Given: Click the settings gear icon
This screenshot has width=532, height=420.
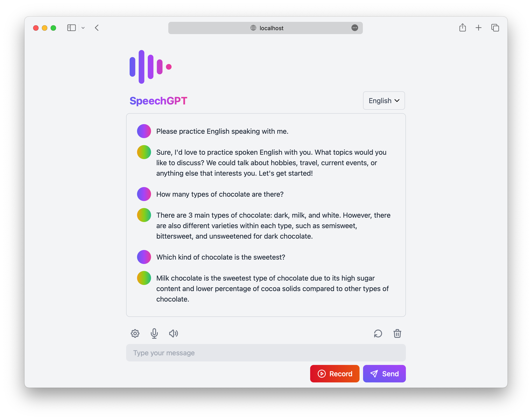Looking at the screenshot, I should coord(135,333).
